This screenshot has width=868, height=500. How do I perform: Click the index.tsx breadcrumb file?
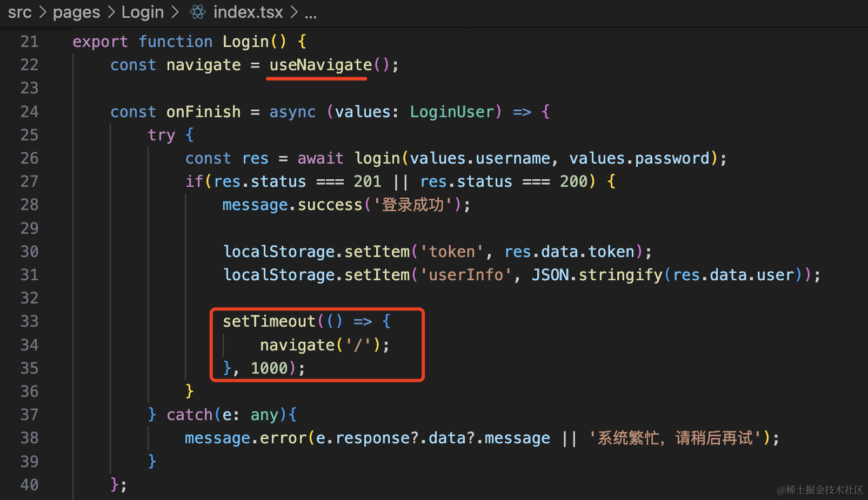(x=248, y=12)
